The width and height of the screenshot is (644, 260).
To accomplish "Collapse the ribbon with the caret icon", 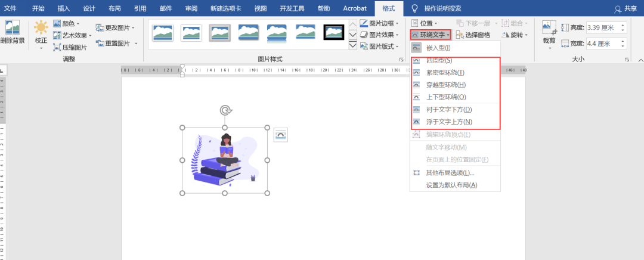I will (641, 60).
